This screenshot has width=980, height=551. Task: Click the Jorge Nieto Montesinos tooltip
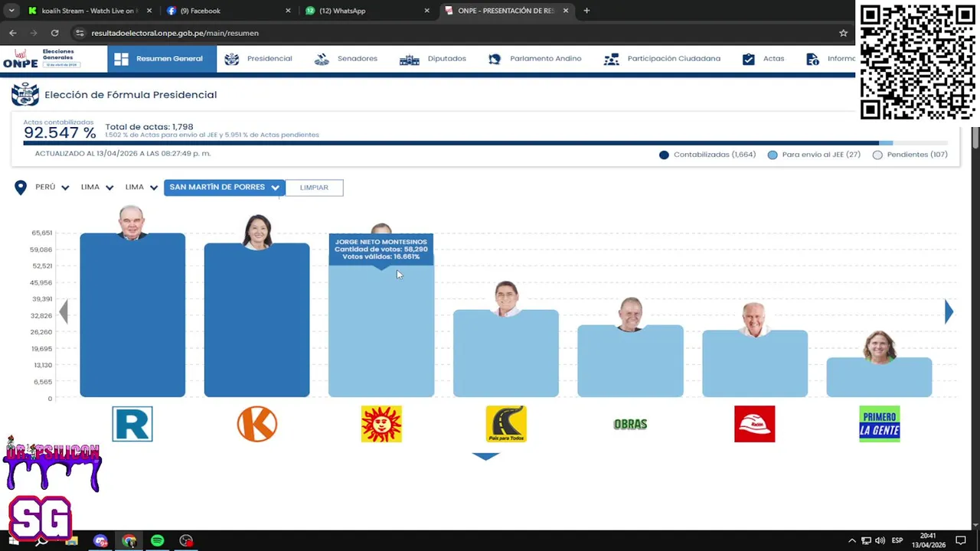[381, 249]
